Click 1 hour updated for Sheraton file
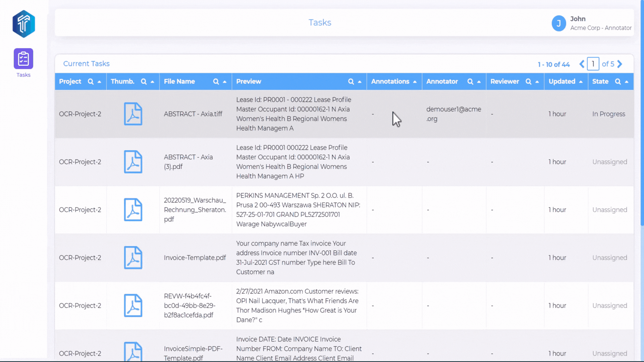 click(557, 210)
